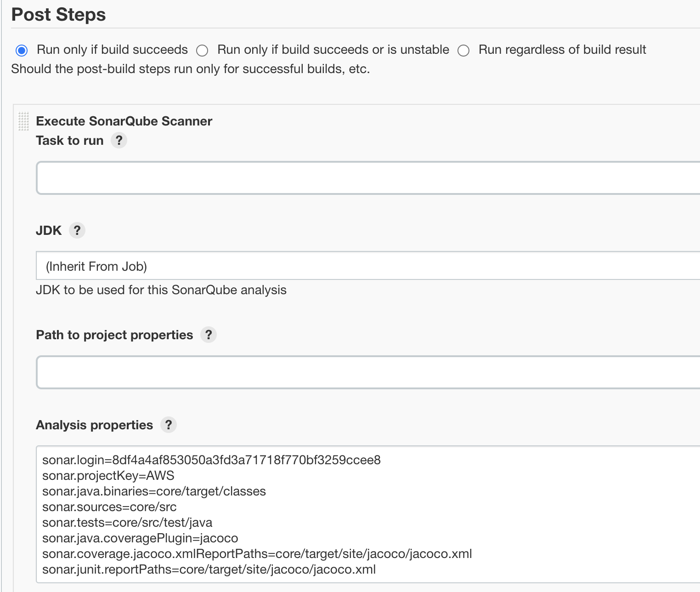Focus the Task to run text field
700x592 pixels.
pyautogui.click(x=368, y=178)
